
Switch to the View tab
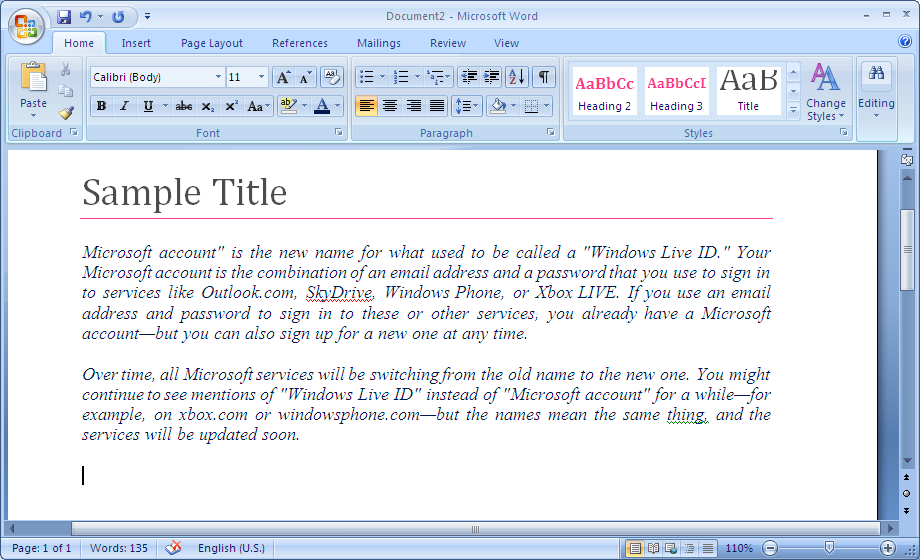coord(506,43)
